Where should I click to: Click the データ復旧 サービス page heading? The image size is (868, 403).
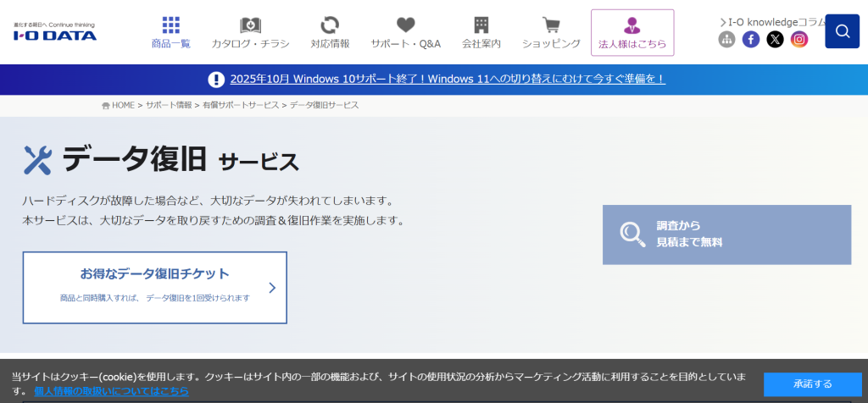pos(180,160)
